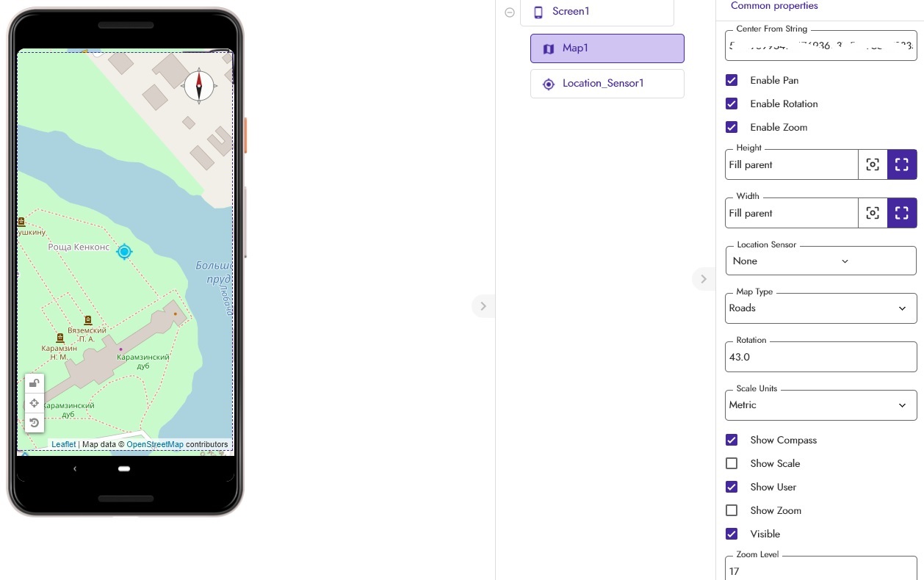Uncheck Enable Rotation checkbox
This screenshot has height=580, width=924.
pyautogui.click(x=732, y=104)
